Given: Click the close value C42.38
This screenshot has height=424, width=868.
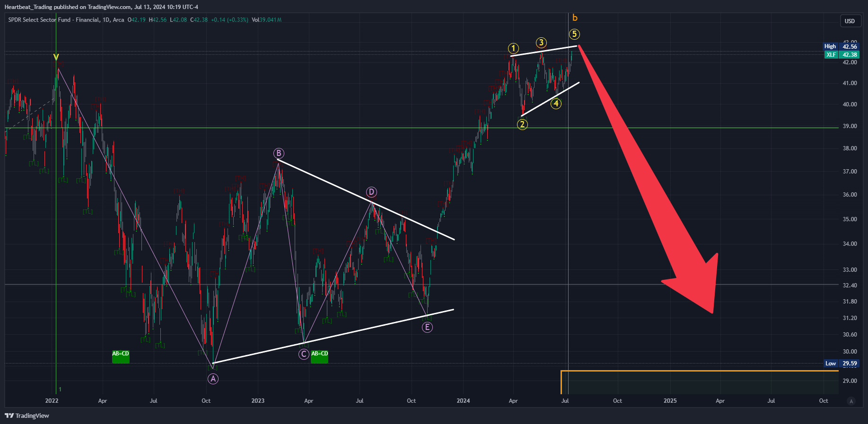Looking at the screenshot, I should 199,20.
